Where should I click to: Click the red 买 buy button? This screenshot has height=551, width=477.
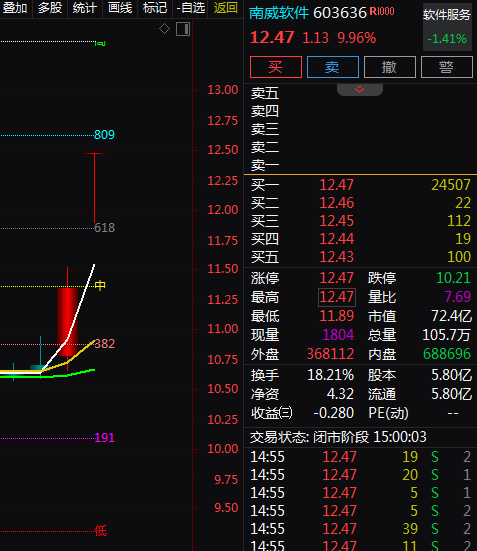pyautogui.click(x=276, y=67)
